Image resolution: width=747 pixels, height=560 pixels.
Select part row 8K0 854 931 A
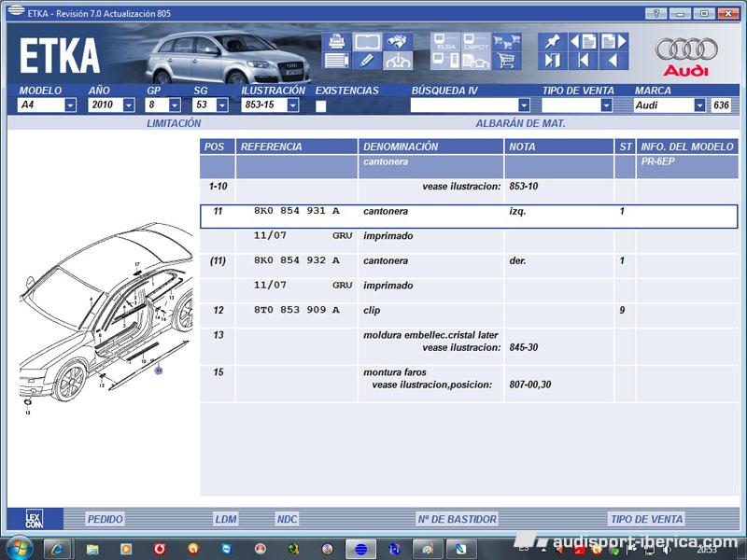(469, 217)
